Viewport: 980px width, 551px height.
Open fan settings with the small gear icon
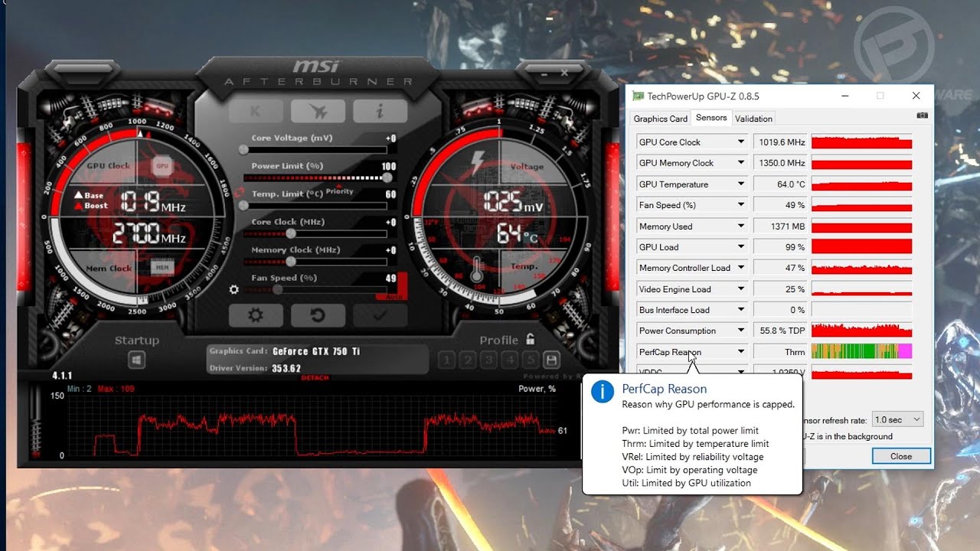(x=234, y=290)
